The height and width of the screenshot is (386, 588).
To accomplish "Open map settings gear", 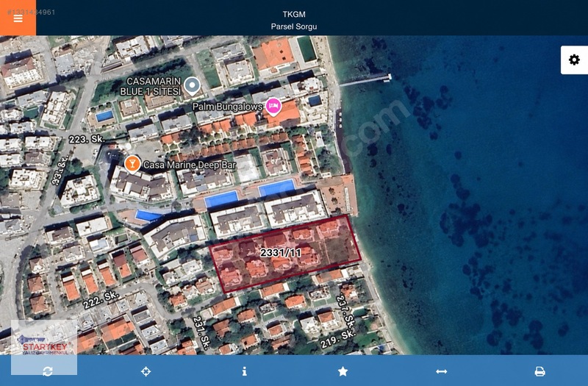I will tap(574, 60).
